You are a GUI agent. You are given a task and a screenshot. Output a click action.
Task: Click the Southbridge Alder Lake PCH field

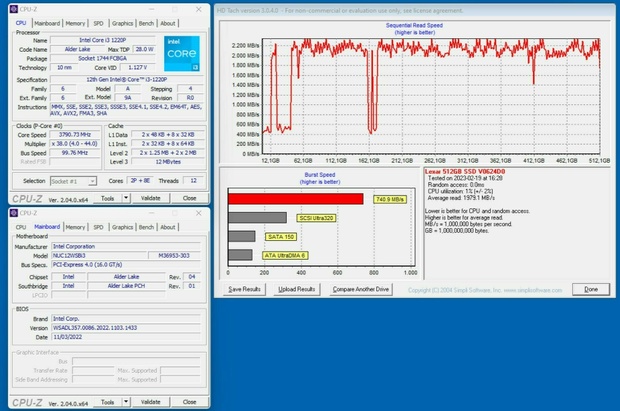tap(126, 286)
